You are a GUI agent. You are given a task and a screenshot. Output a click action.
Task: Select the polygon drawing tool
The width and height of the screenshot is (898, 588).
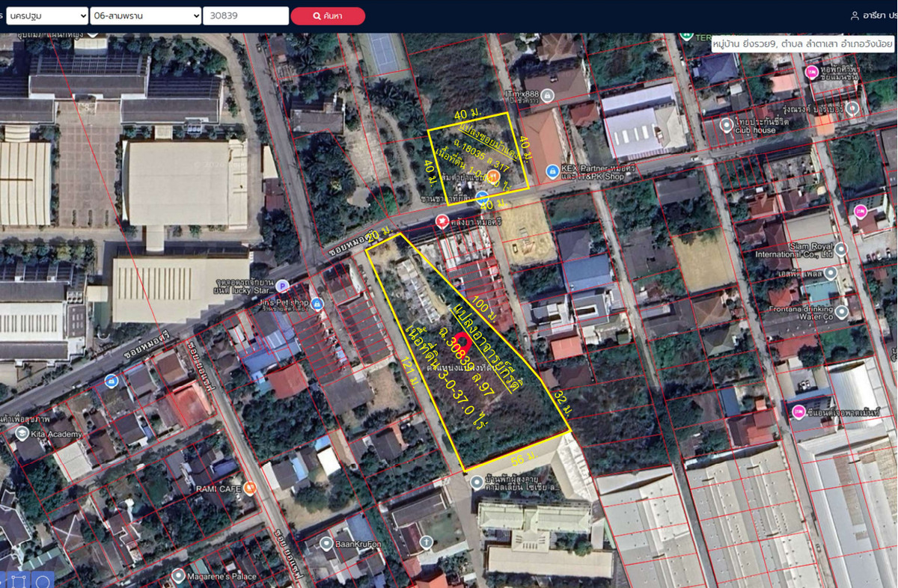(19, 581)
